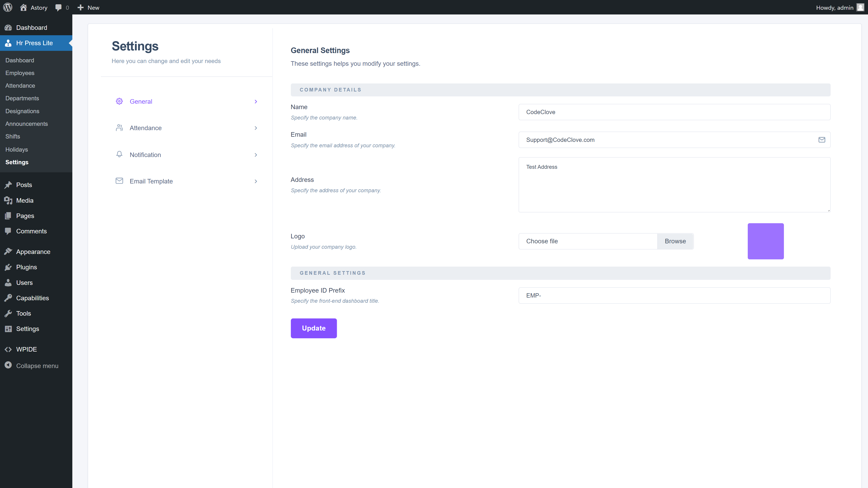Open Employees in Hr Press submenu
The width and height of the screenshot is (868, 488).
coord(20,73)
